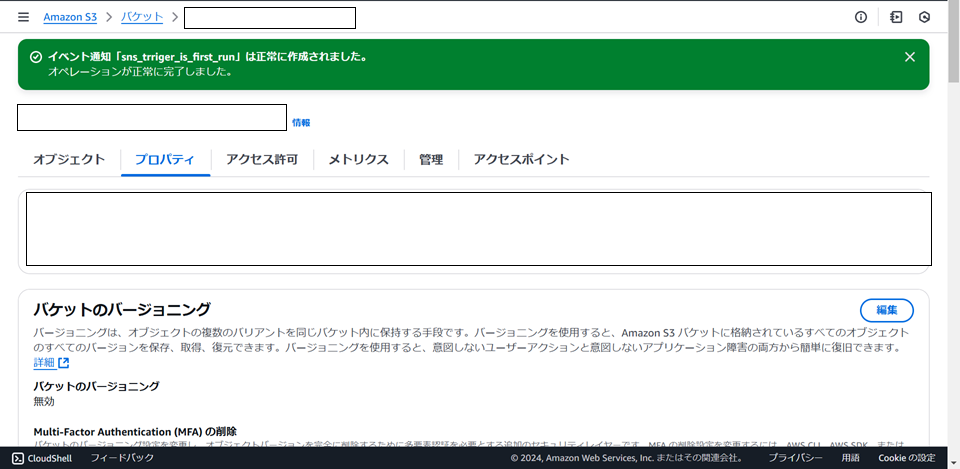Viewport: 960px width, 469px height.
Task: Go to バケット breadcrumb link
Action: tap(142, 17)
